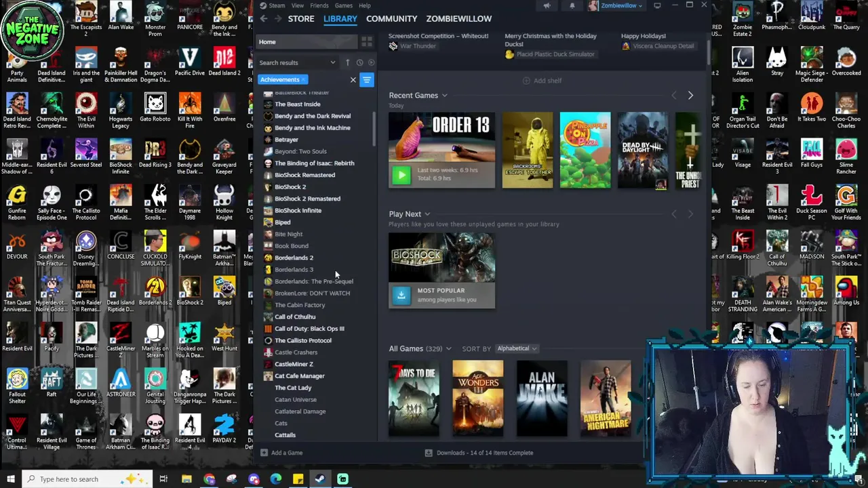868x488 pixels.
Task: Open the Help menu
Action: click(x=365, y=5)
